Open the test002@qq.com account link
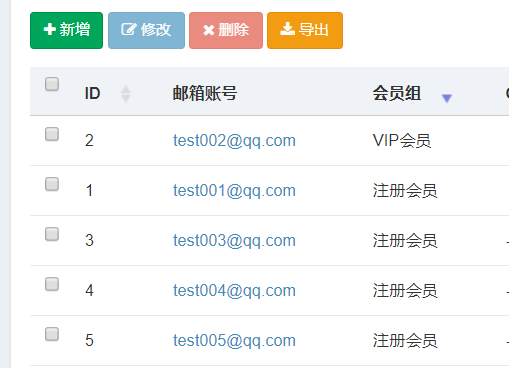Viewport: 509px width, 368px height. [234, 141]
